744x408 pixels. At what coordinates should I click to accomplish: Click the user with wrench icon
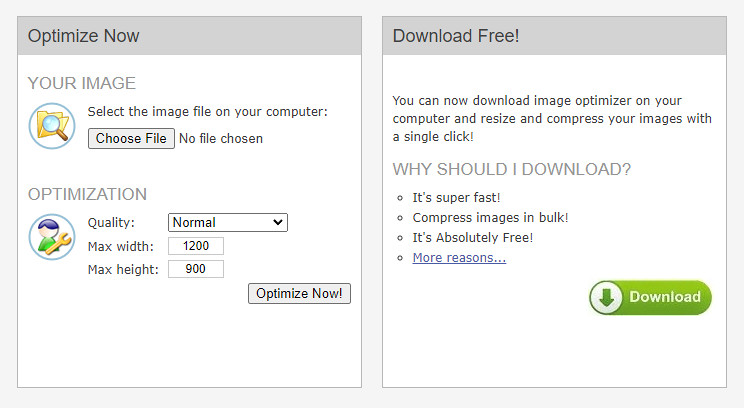click(x=52, y=237)
